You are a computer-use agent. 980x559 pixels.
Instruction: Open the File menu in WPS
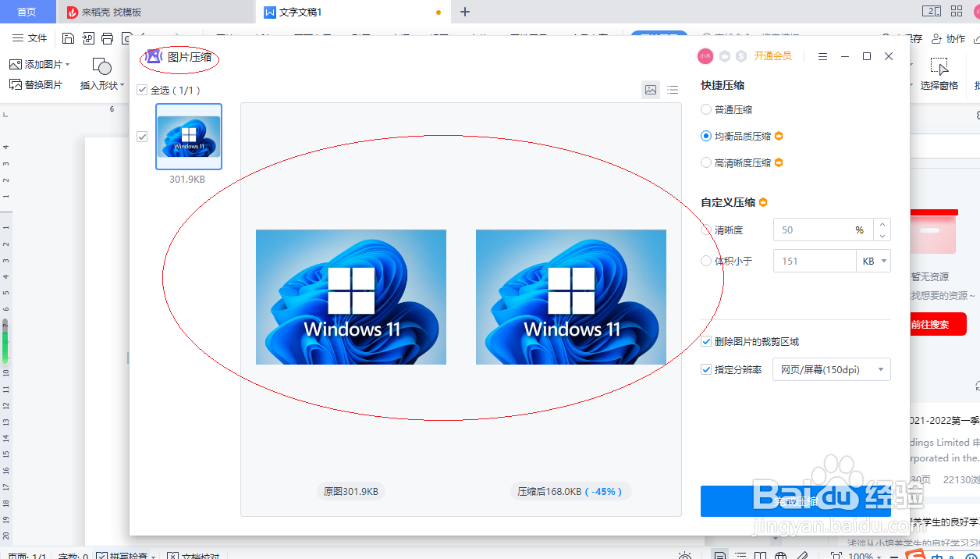pos(30,38)
